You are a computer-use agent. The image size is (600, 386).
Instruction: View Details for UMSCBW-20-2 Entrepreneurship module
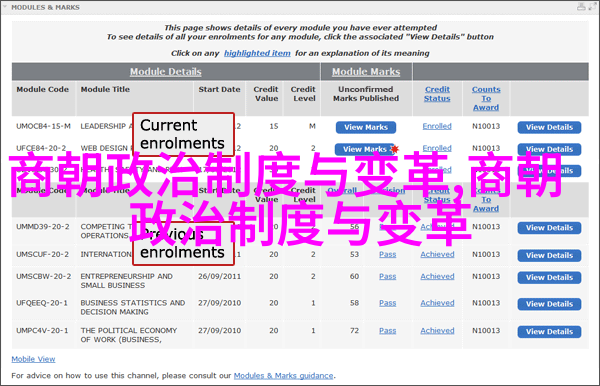pos(549,277)
